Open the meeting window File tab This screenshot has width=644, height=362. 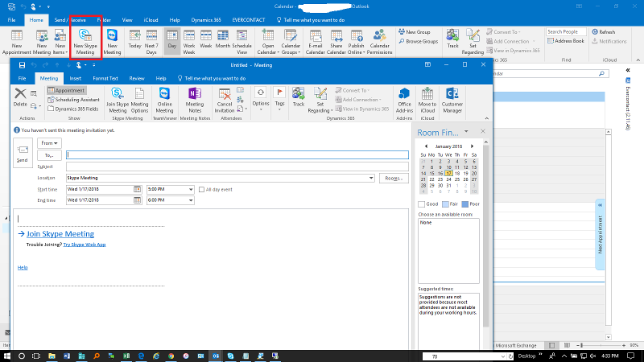click(x=23, y=78)
